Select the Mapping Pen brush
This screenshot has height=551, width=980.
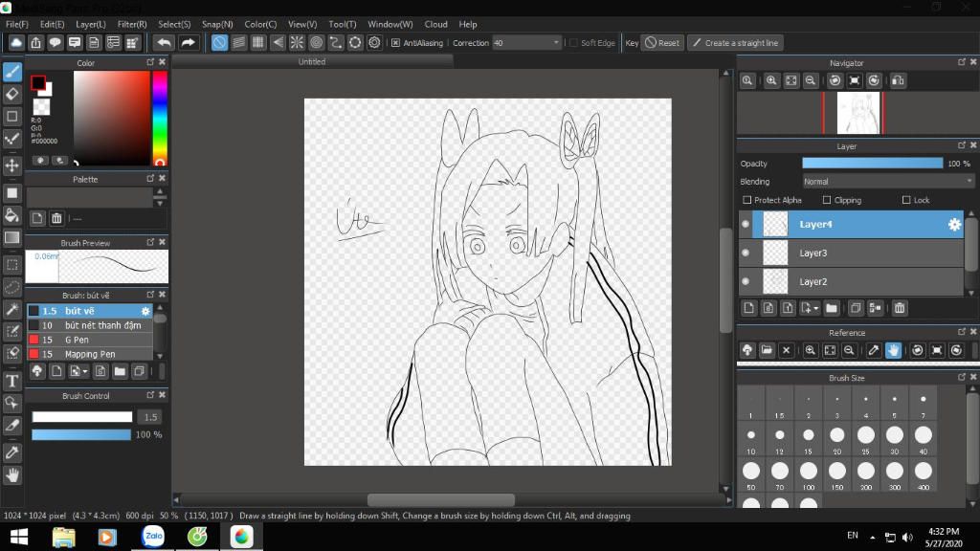pyautogui.click(x=89, y=354)
